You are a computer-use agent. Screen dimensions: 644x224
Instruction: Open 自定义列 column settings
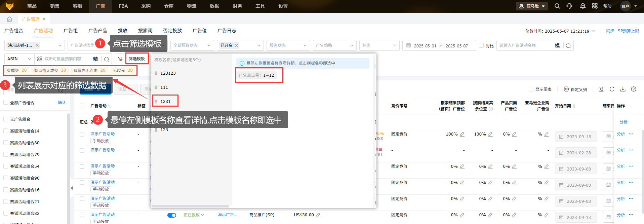575,89
